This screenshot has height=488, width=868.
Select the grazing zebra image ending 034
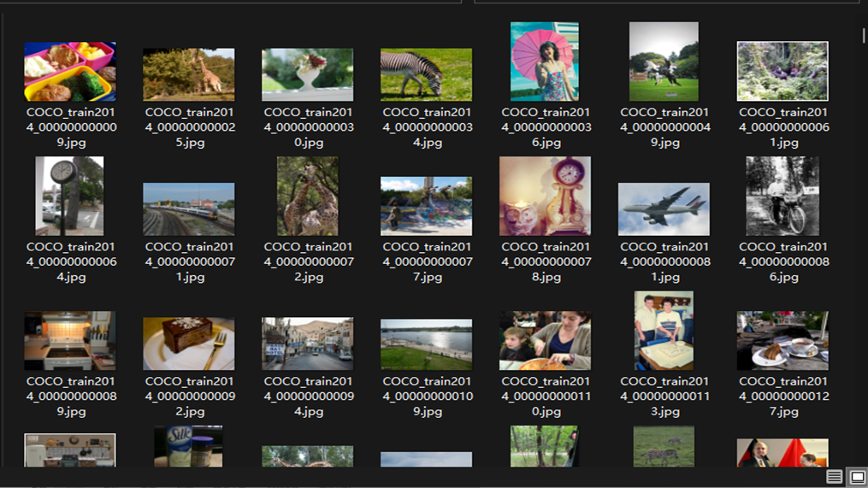pos(426,74)
